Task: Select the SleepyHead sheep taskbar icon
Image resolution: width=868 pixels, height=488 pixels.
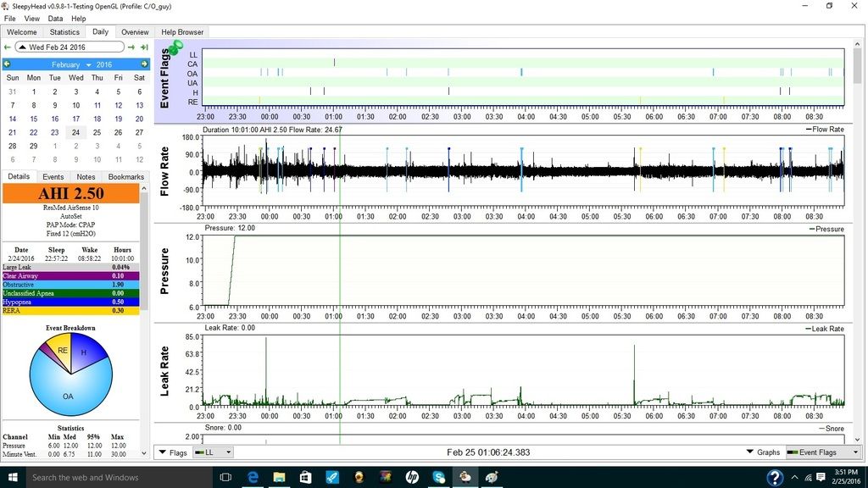Action: click(465, 477)
